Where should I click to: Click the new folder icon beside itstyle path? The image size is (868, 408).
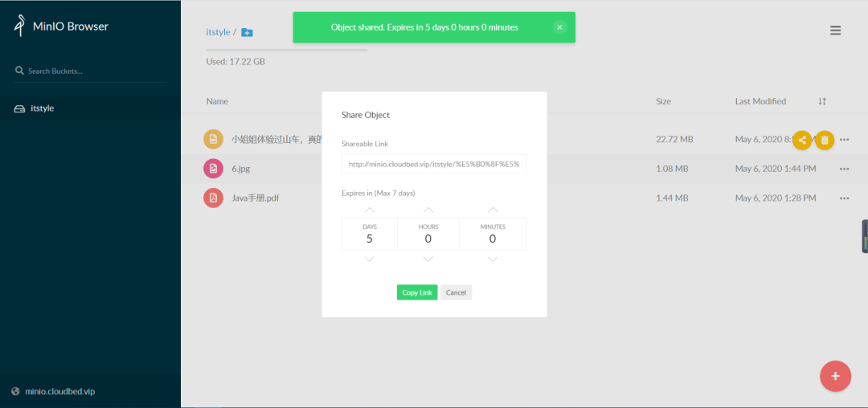[247, 33]
